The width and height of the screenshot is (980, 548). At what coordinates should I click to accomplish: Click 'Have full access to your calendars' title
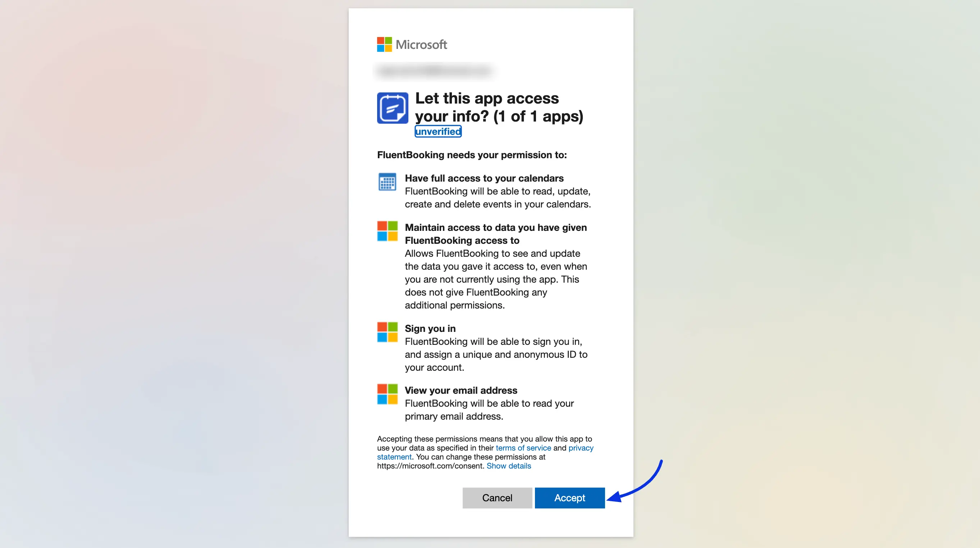[x=484, y=178]
